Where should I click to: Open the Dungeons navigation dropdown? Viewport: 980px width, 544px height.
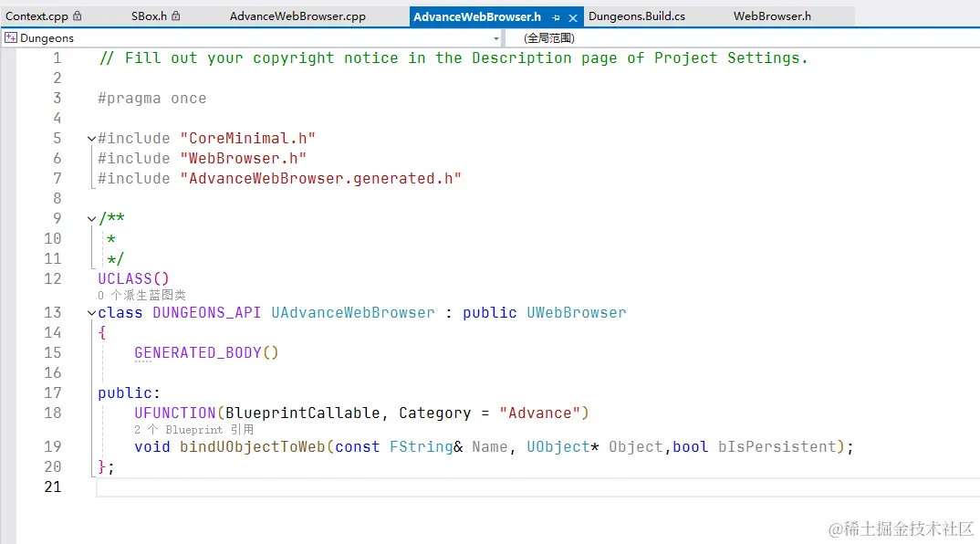(x=495, y=37)
